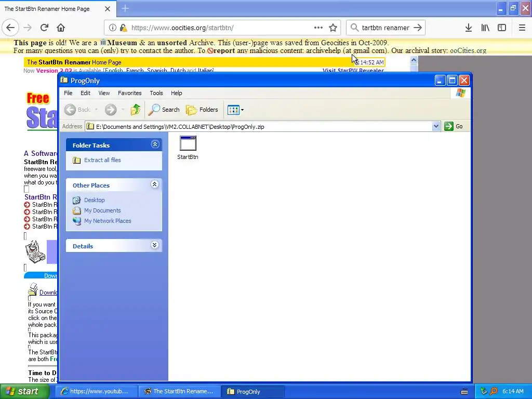Click the Firefox back arrow button
This screenshot has width=532, height=399.
10,28
